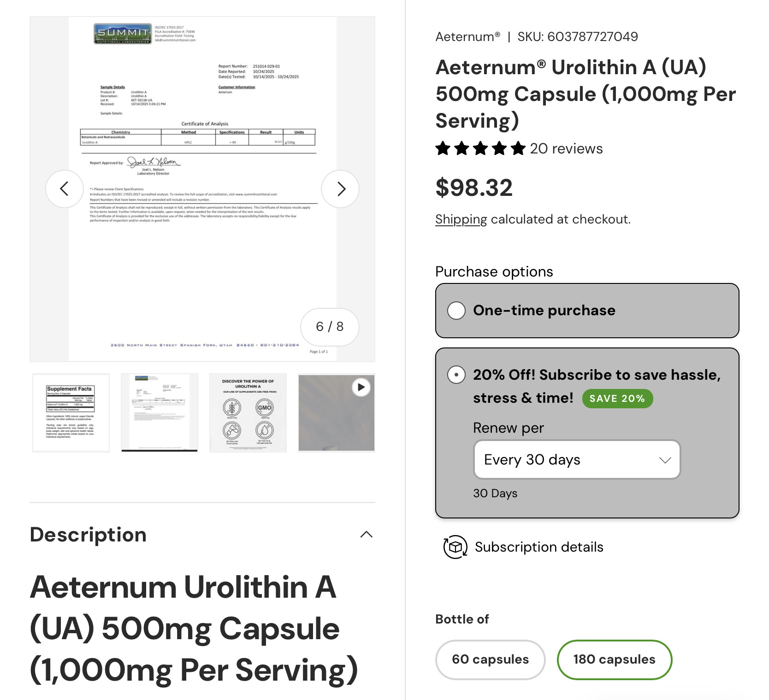Image resolution: width=769 pixels, height=700 pixels.
Task: View the Certificate of Analysis thumbnail
Action: tap(160, 412)
